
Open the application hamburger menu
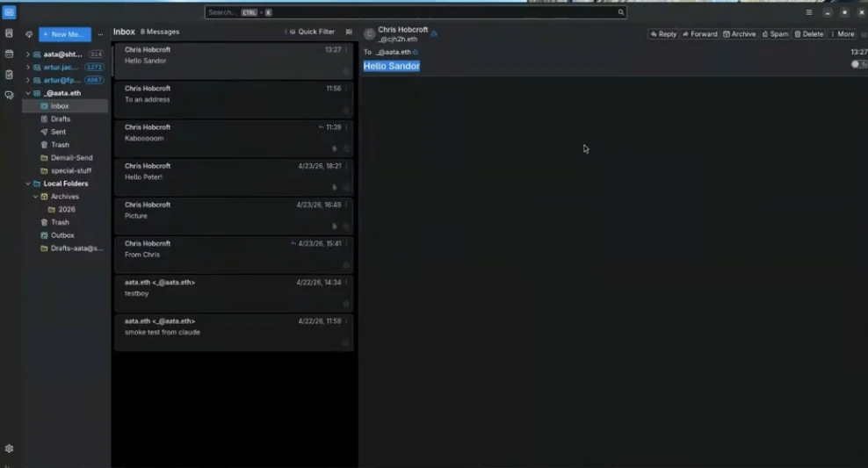[x=809, y=12]
